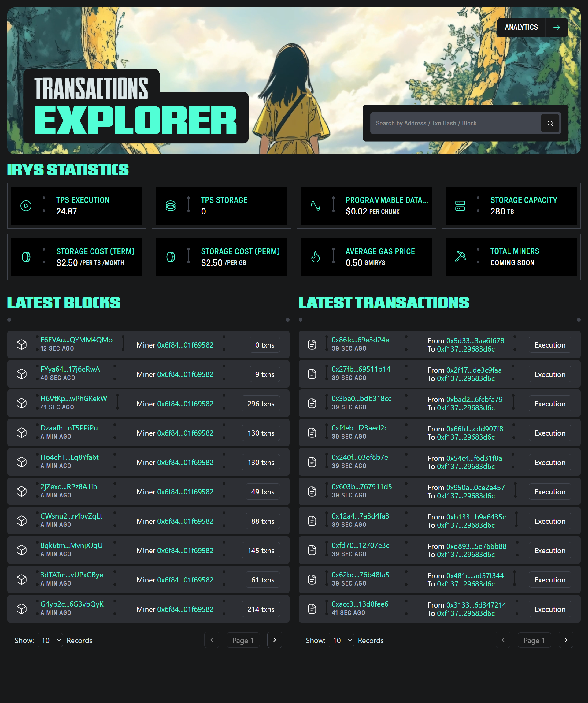Viewport: 588px width, 703px height.
Task: Open block hash 3dTATm...vUPxGBye link
Action: coord(72,575)
